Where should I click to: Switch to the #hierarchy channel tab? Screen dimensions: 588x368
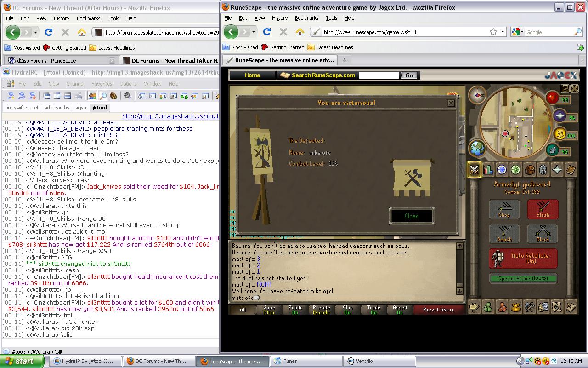(x=57, y=108)
